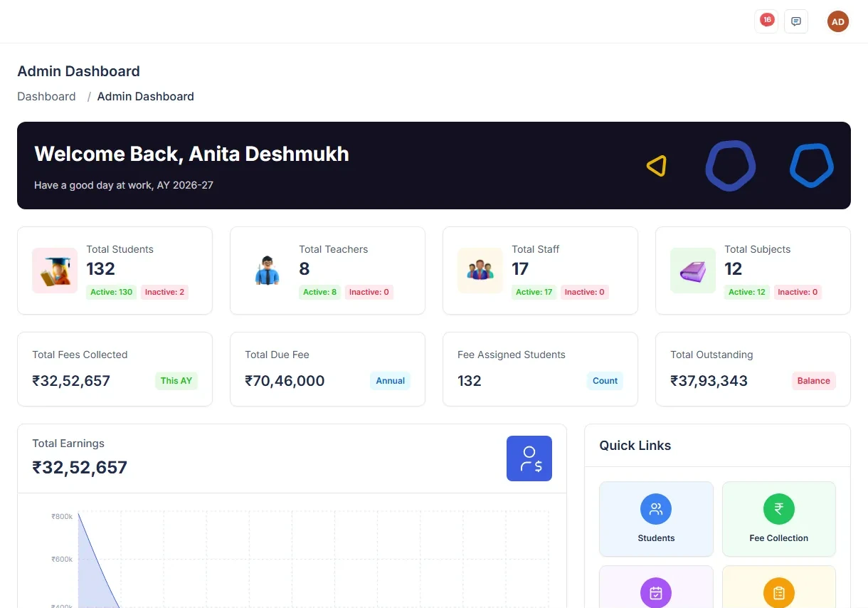Click the Admin Dashboard page title

(x=78, y=71)
